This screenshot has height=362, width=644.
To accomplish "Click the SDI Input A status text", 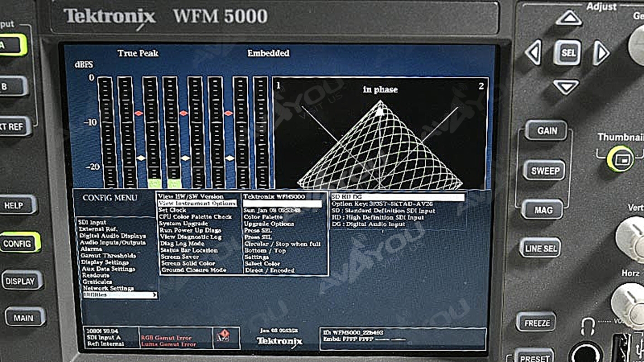I will (104, 337).
